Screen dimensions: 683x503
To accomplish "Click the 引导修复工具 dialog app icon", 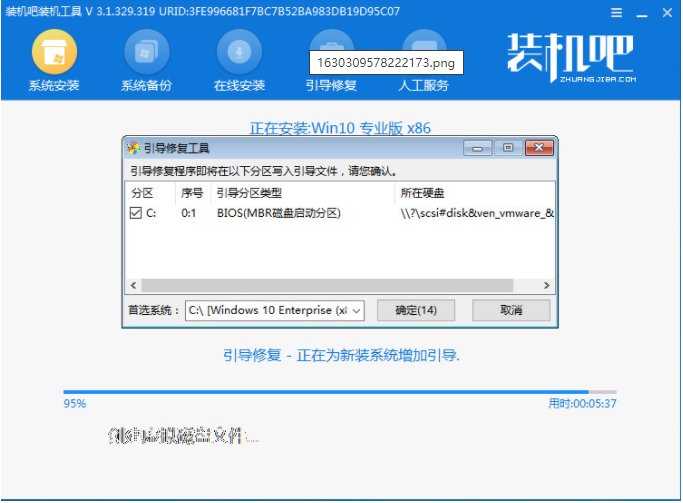I will pyautogui.click(x=133, y=148).
